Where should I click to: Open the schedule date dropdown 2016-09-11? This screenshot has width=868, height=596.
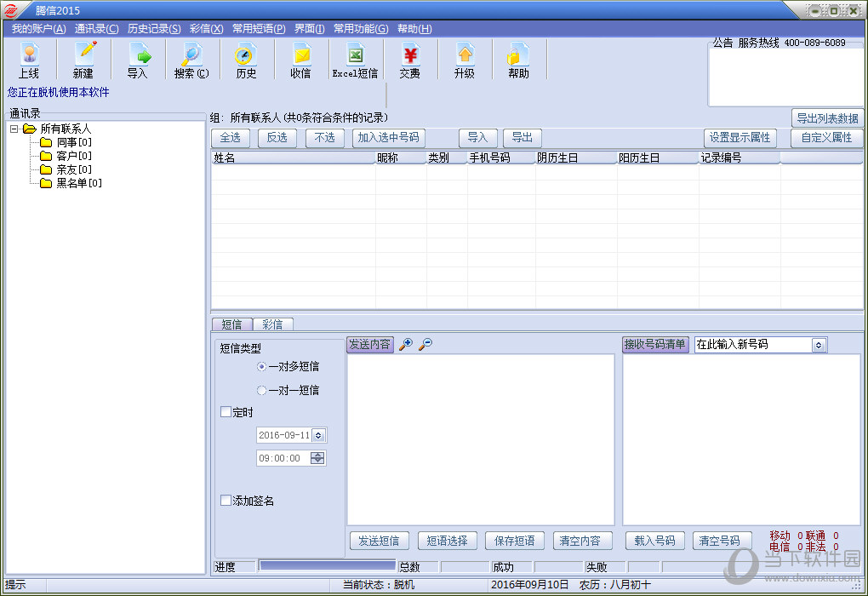click(x=318, y=435)
